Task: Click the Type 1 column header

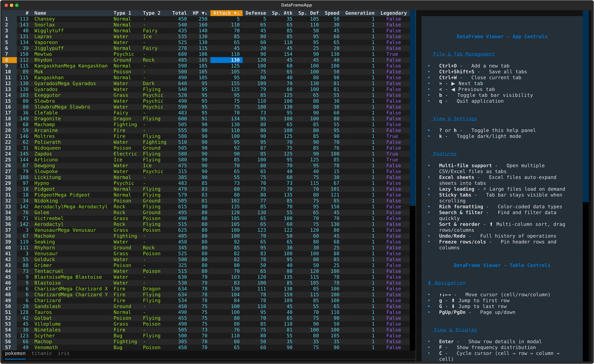Action: click(x=122, y=13)
